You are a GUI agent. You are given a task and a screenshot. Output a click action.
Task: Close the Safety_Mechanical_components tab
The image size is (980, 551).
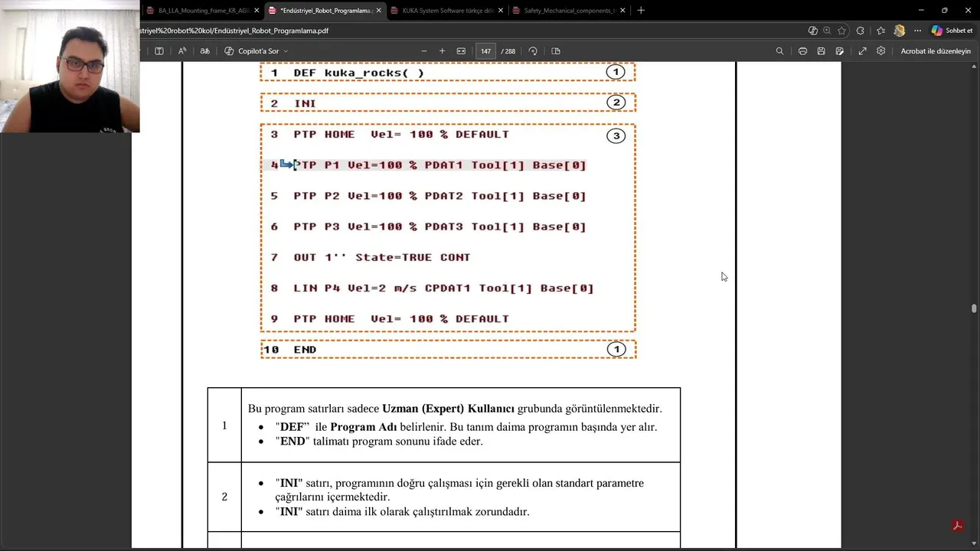[x=622, y=11]
